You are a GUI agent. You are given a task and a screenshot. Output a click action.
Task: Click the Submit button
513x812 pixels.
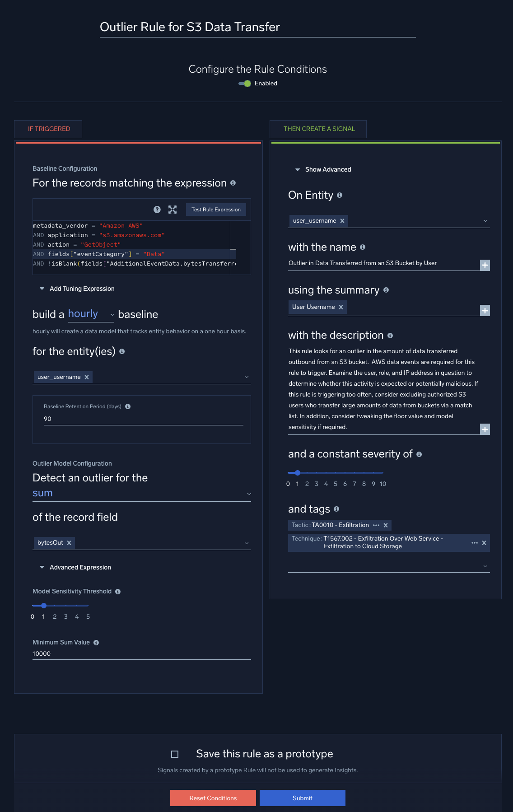[x=302, y=798]
